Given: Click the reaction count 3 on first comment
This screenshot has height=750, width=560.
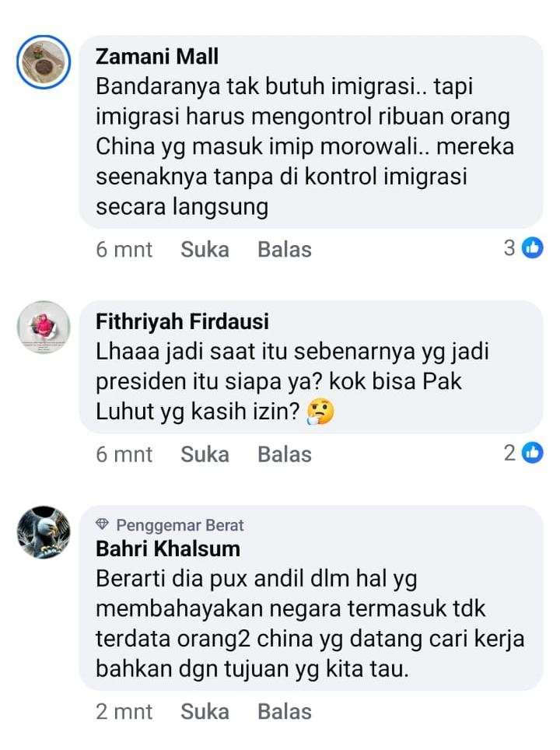Looking at the screenshot, I should pos(509,247).
